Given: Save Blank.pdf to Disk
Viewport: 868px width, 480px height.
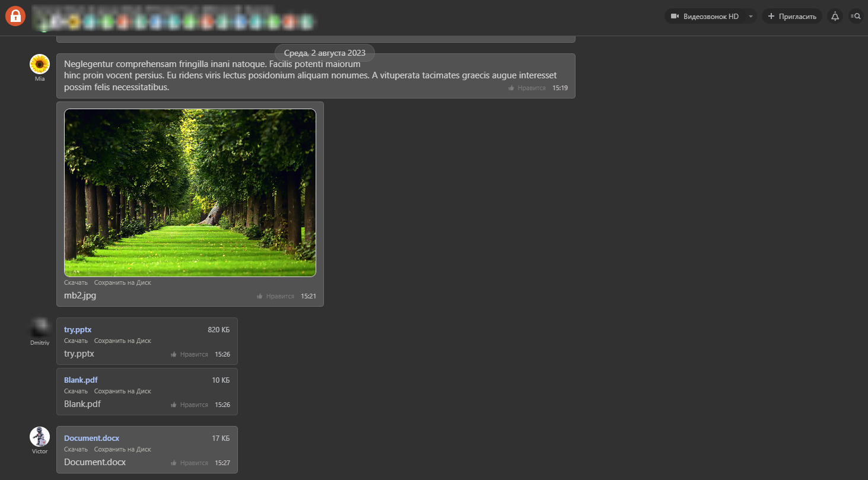Looking at the screenshot, I should coord(122,392).
